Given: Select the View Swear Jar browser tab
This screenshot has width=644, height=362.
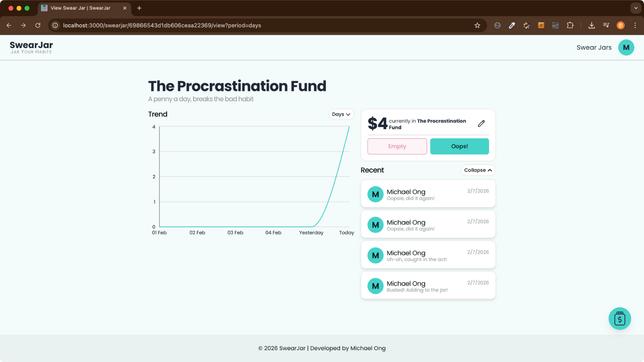Looking at the screenshot, I should pos(80,8).
